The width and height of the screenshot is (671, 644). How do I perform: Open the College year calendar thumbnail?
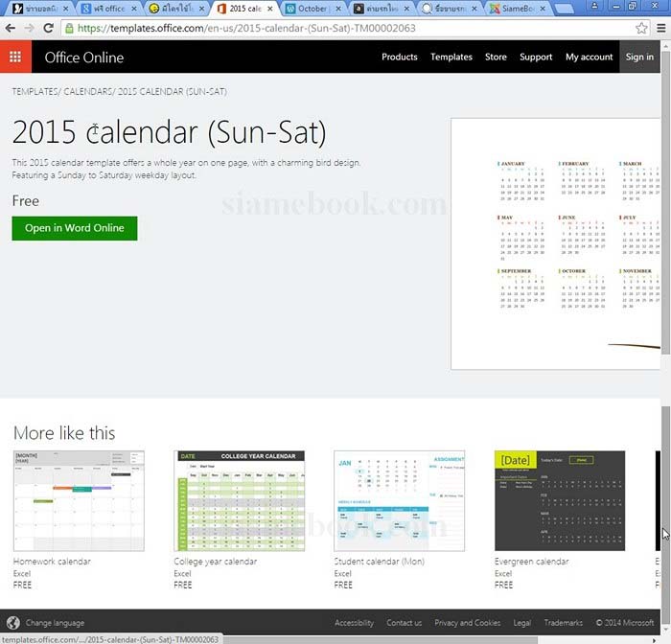pyautogui.click(x=240, y=500)
